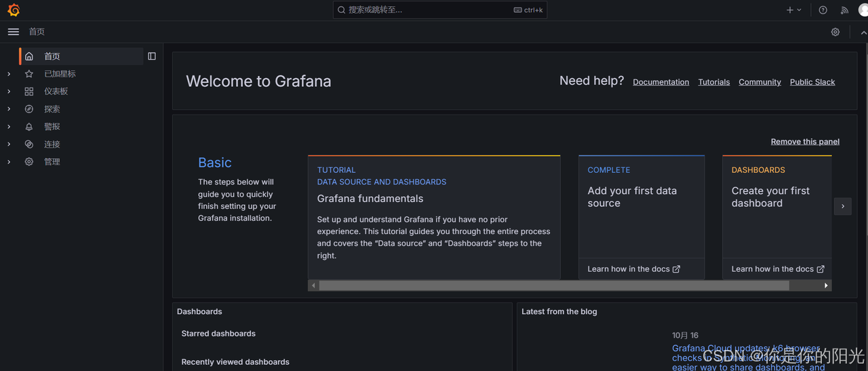This screenshot has height=371, width=868.
Task: Open the Community link
Action: point(759,82)
